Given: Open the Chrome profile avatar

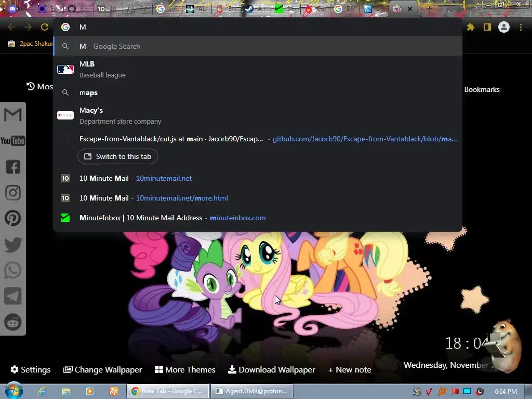Looking at the screenshot, I should [x=504, y=27].
